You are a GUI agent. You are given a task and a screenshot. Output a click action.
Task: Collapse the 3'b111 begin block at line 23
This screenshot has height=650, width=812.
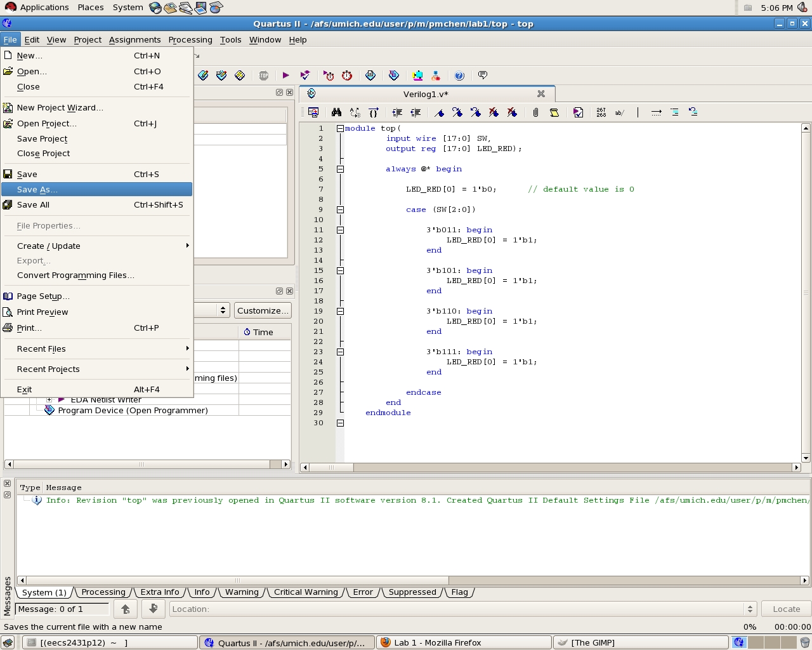pyautogui.click(x=340, y=352)
